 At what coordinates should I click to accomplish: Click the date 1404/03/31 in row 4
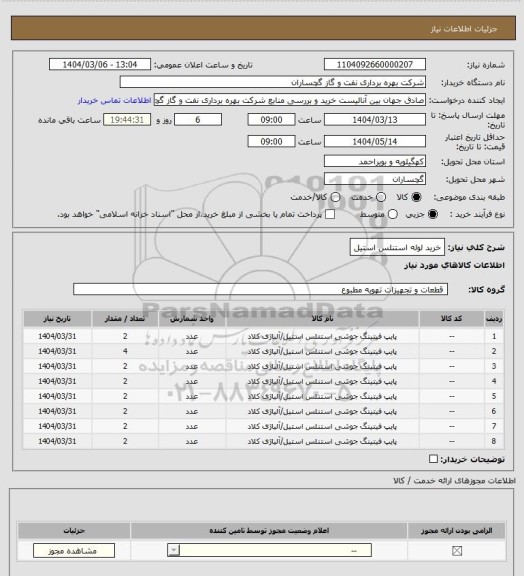[57, 381]
